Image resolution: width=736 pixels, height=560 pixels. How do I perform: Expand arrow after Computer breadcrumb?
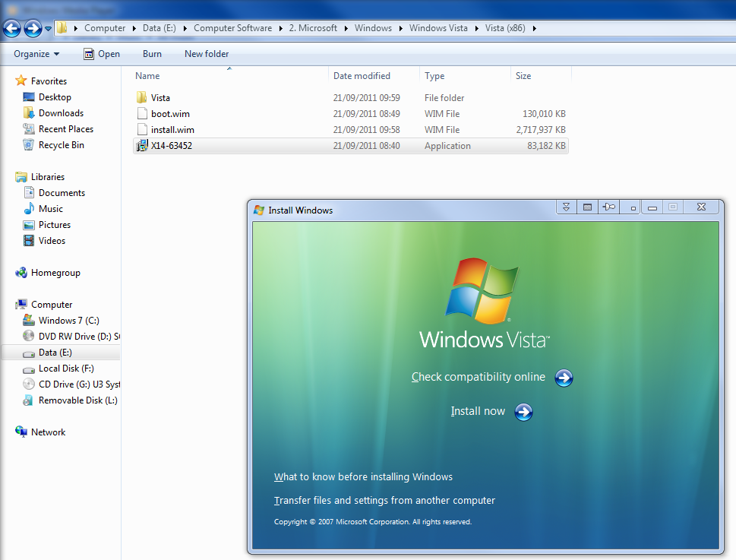[x=134, y=29]
